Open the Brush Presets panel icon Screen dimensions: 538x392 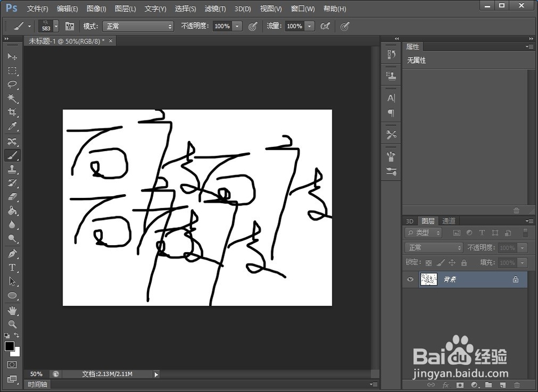(x=391, y=171)
